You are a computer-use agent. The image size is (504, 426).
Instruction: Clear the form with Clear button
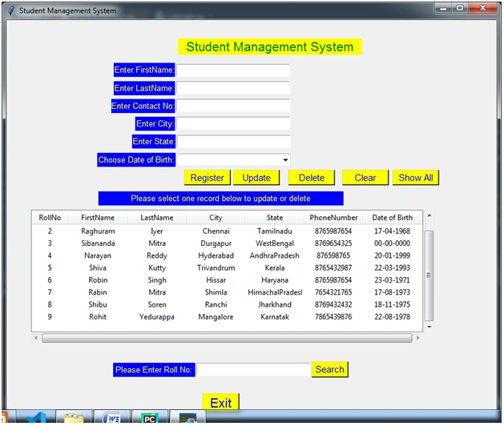[x=365, y=178]
